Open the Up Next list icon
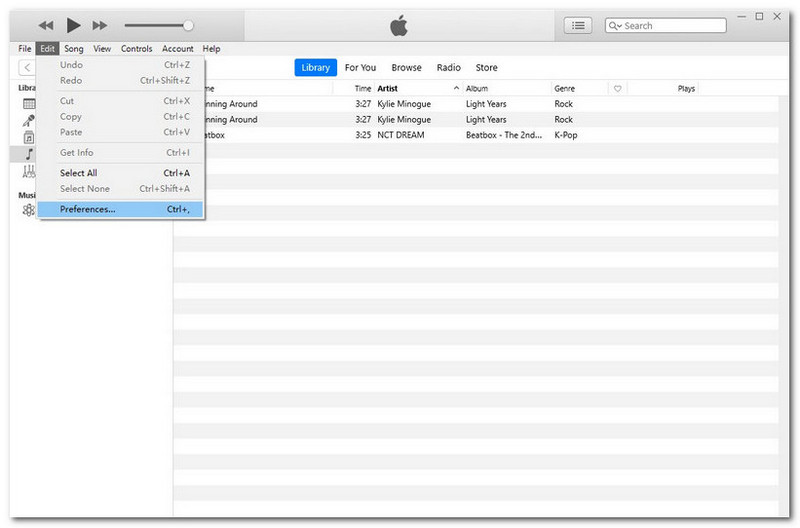This screenshot has height=528, width=800. pos(578,25)
